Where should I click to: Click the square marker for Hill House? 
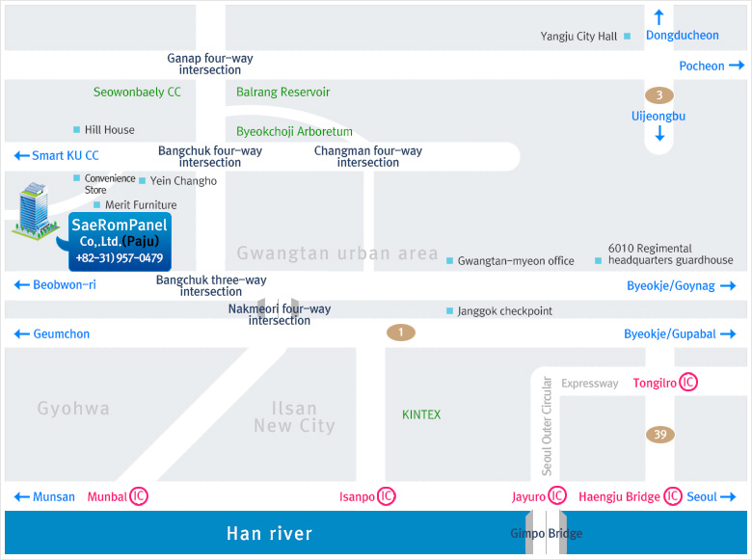pyautogui.click(x=76, y=129)
